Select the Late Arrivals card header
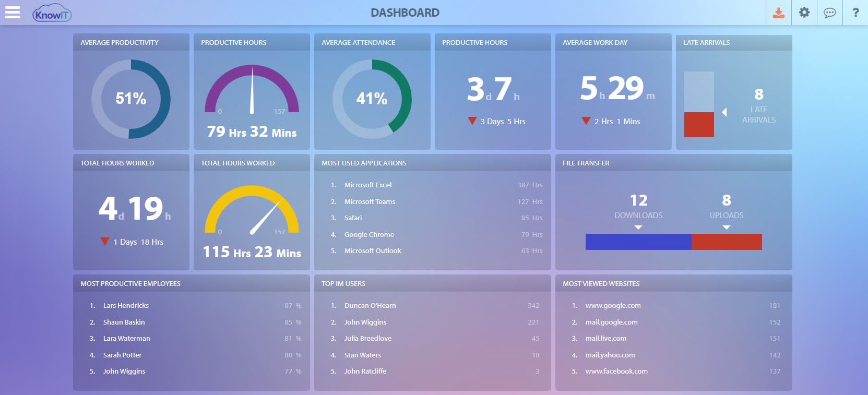Image resolution: width=868 pixels, height=395 pixels. 734,42
